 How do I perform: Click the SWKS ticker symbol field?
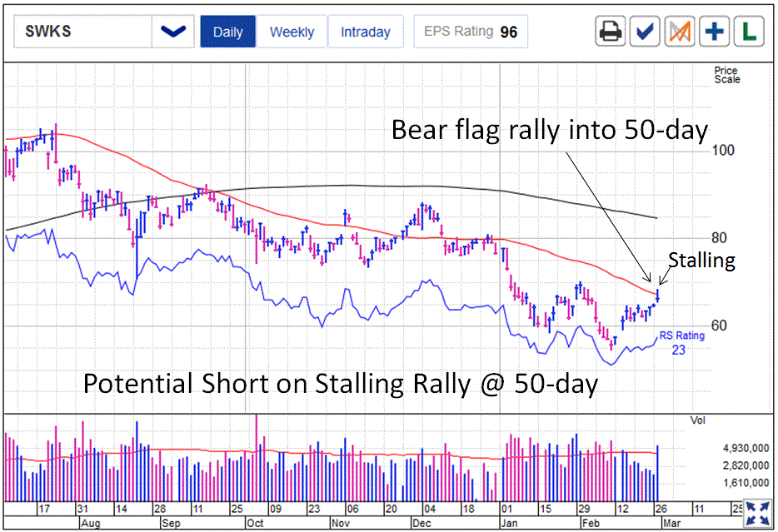82,32
